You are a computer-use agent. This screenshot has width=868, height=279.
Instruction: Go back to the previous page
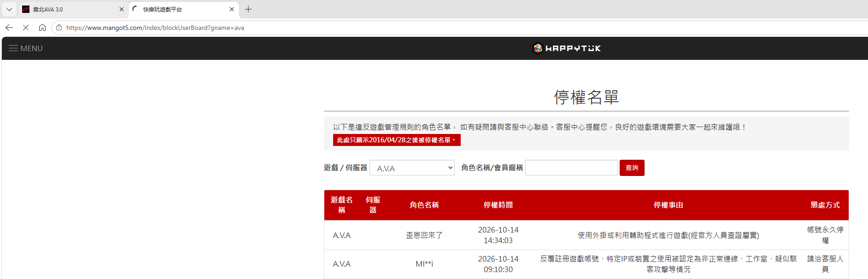pos(9,28)
